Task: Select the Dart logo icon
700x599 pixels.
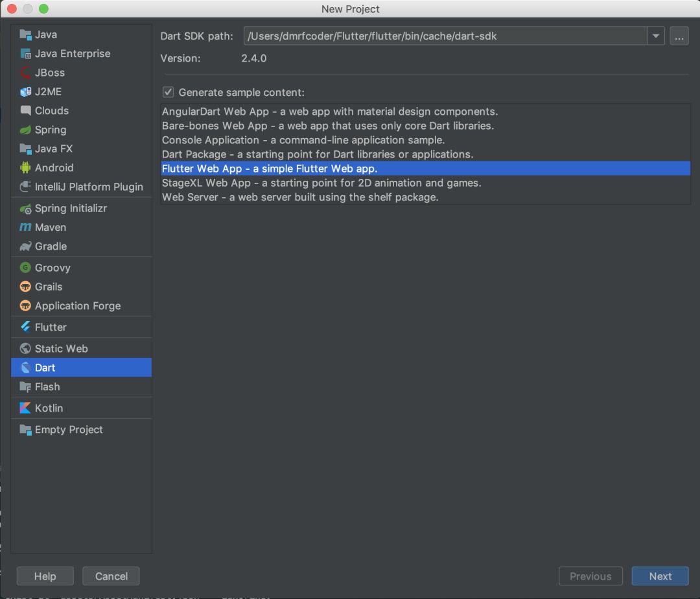Action: click(25, 368)
